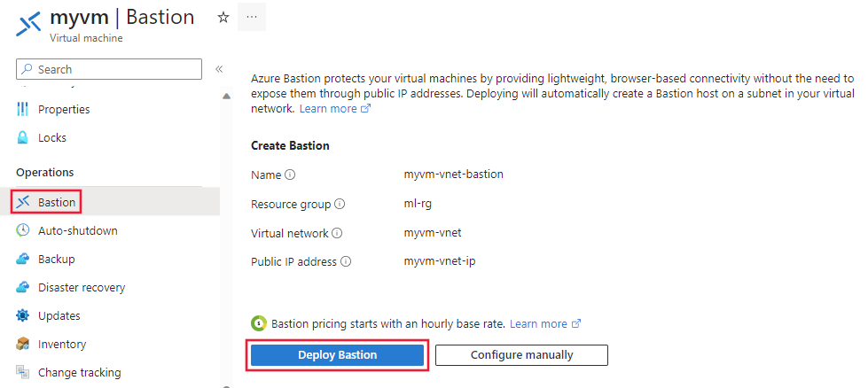Click the Backup cloud icon
Viewport: 868px width, 388px height.
tap(23, 260)
